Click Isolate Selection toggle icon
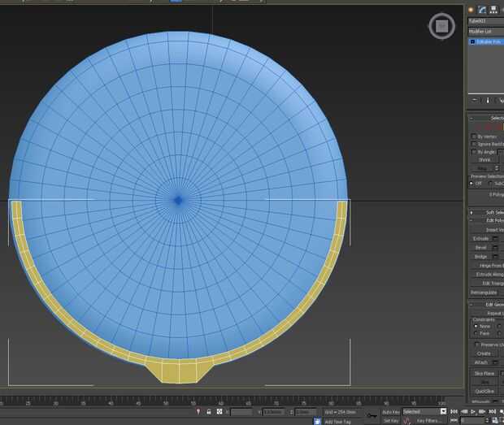Screen dimensions: 504x425 pos(198,412)
